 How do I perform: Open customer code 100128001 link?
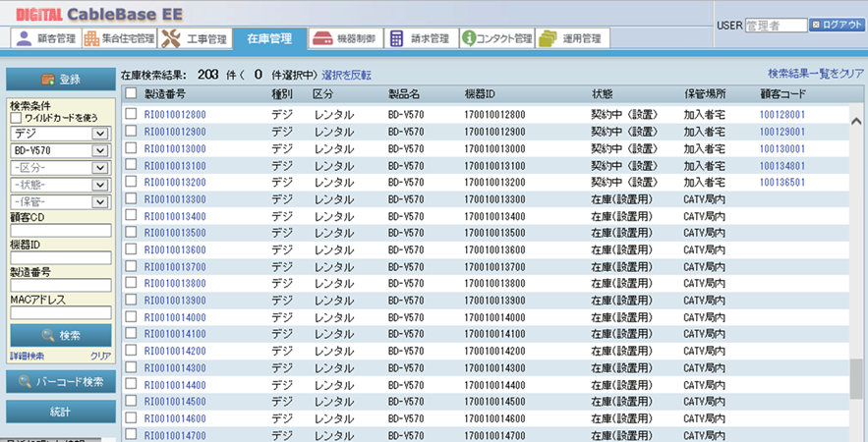[781, 115]
